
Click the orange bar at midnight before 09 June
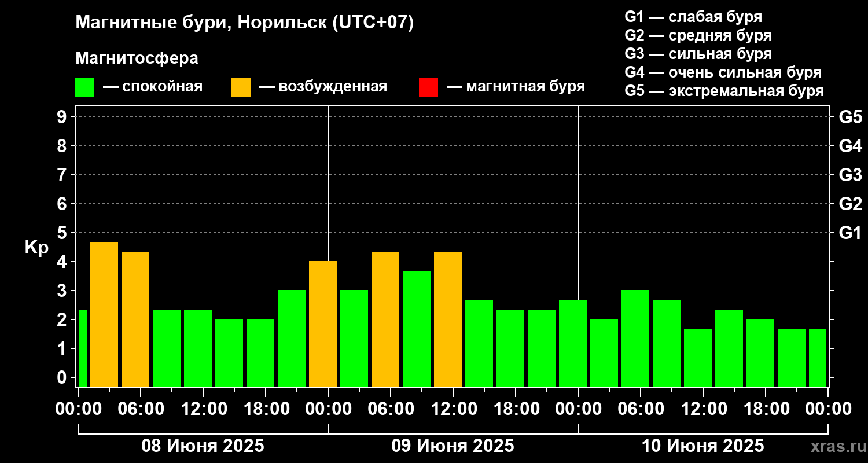pos(323,324)
